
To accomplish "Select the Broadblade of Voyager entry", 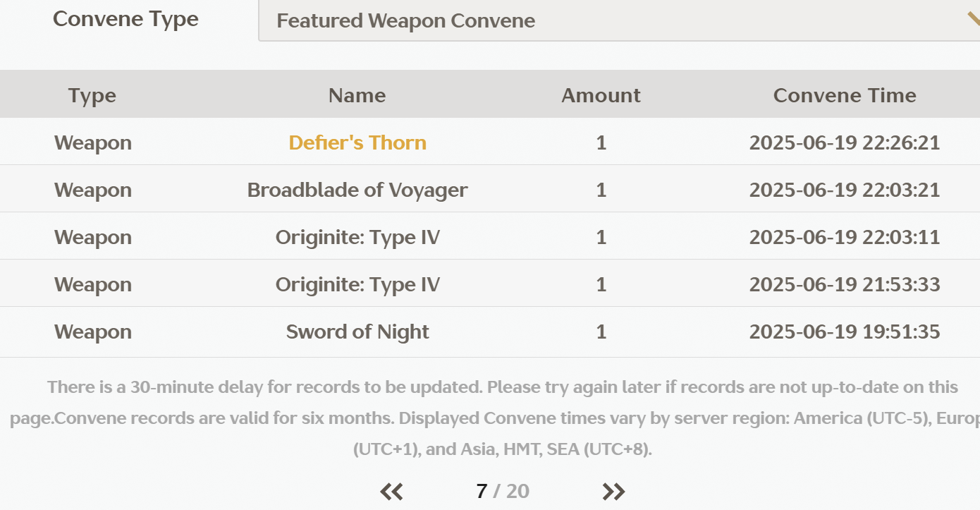I will [x=357, y=190].
